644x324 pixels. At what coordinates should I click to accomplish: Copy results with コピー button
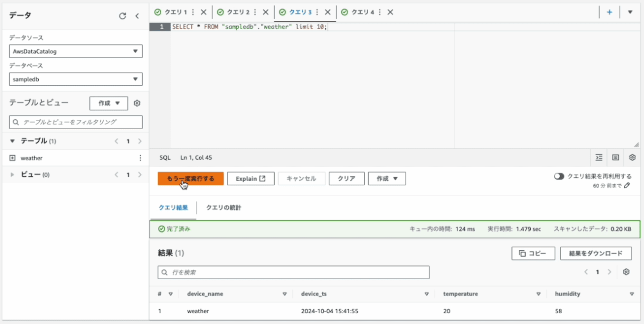533,254
